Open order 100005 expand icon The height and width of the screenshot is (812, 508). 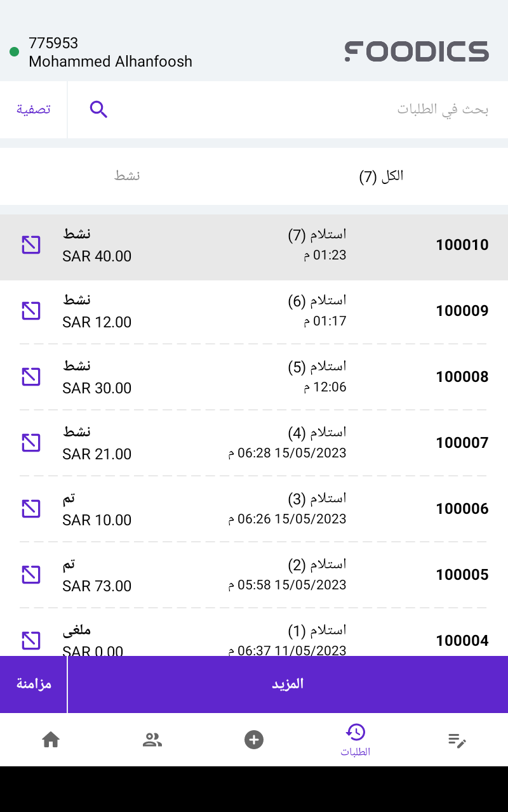click(x=31, y=575)
